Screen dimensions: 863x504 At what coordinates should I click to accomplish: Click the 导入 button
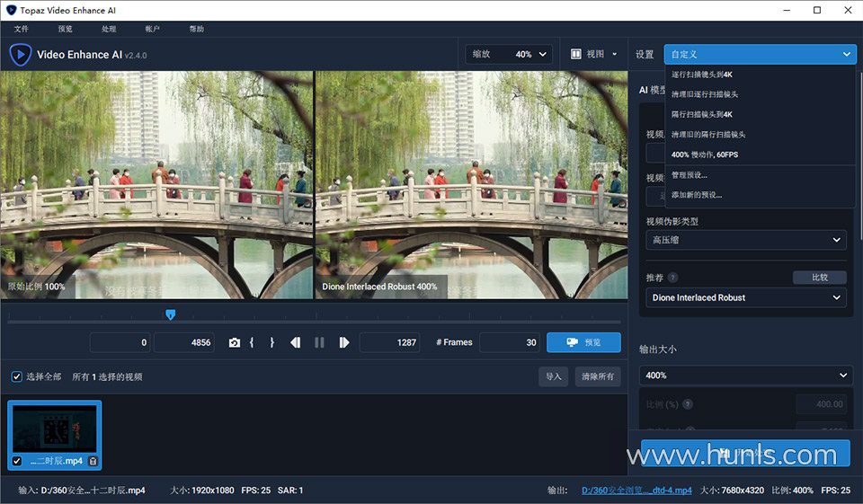pos(553,376)
